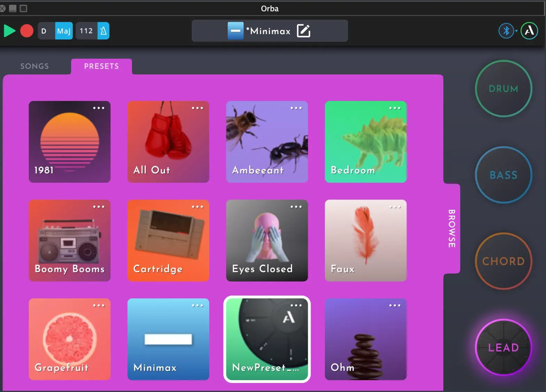Open the three-dot menu on Ambeeant
The image size is (546, 392).
point(296,108)
